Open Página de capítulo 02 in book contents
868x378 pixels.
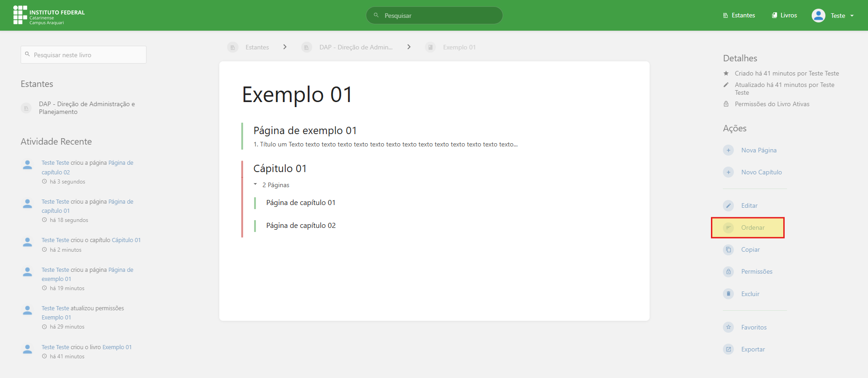coord(301,226)
